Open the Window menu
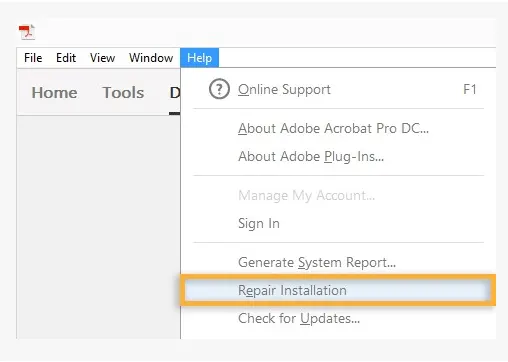Viewport: 508px width, 362px height. point(151,58)
